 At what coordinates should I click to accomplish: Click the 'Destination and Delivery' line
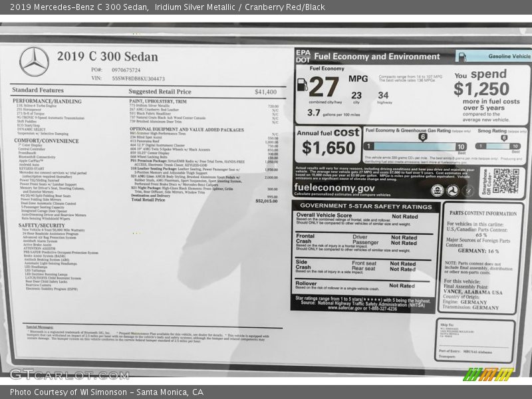pos(151,196)
